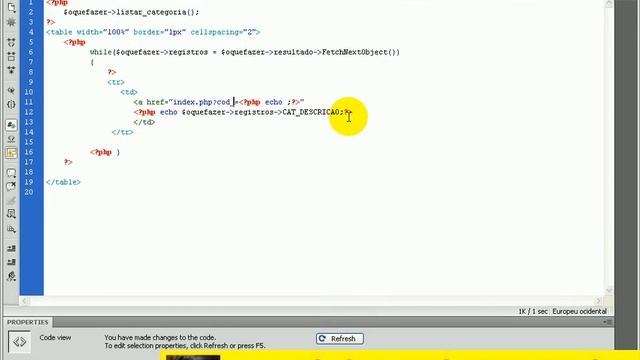Click the Wrap Tag icon
This screenshot has width=640, height=360.
coord(11,201)
